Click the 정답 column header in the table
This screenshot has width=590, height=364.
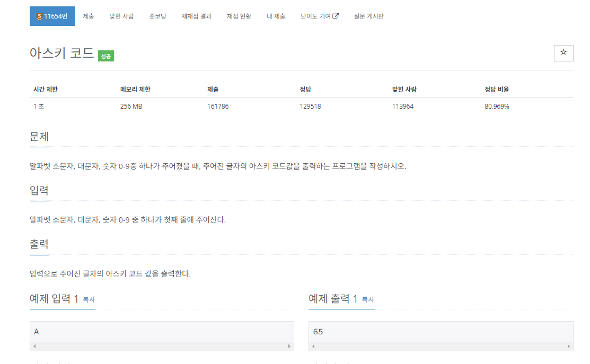pyautogui.click(x=305, y=90)
